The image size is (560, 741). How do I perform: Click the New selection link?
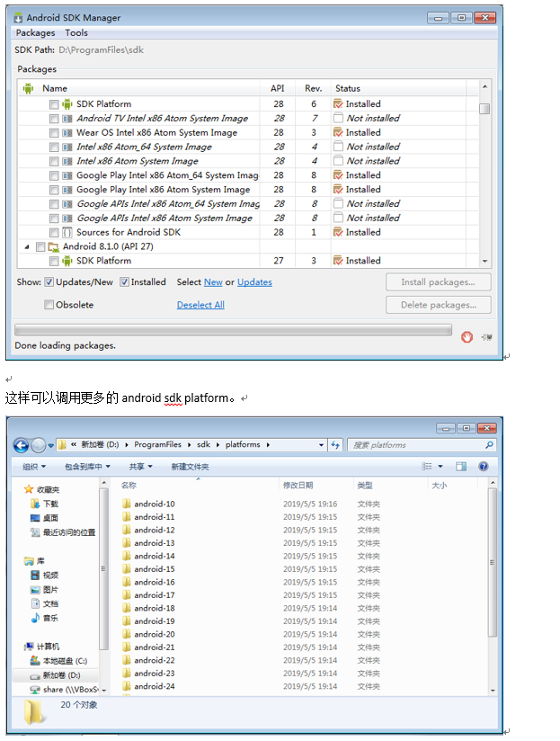point(213,282)
